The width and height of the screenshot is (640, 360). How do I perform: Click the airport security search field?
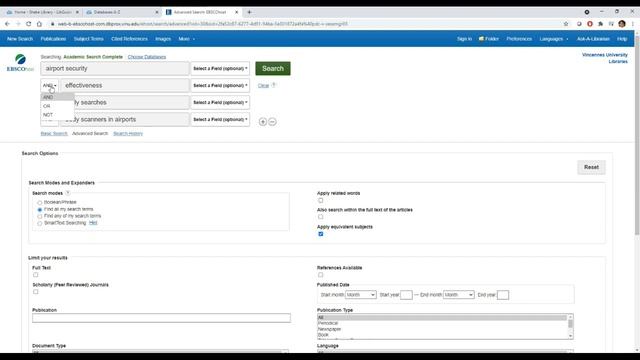coord(115,69)
